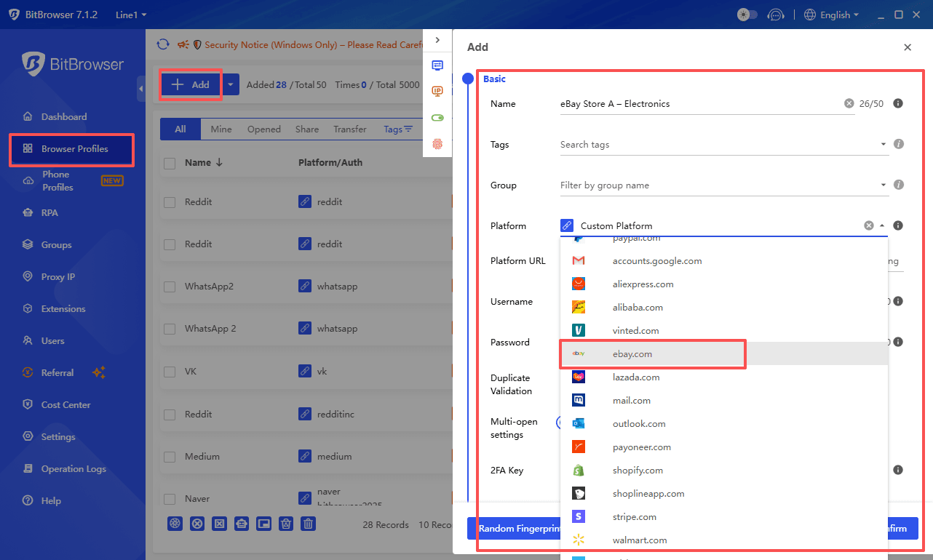Show info tooltip for the 2FA Key field
Viewport: 933px width, 560px height.
(x=898, y=470)
